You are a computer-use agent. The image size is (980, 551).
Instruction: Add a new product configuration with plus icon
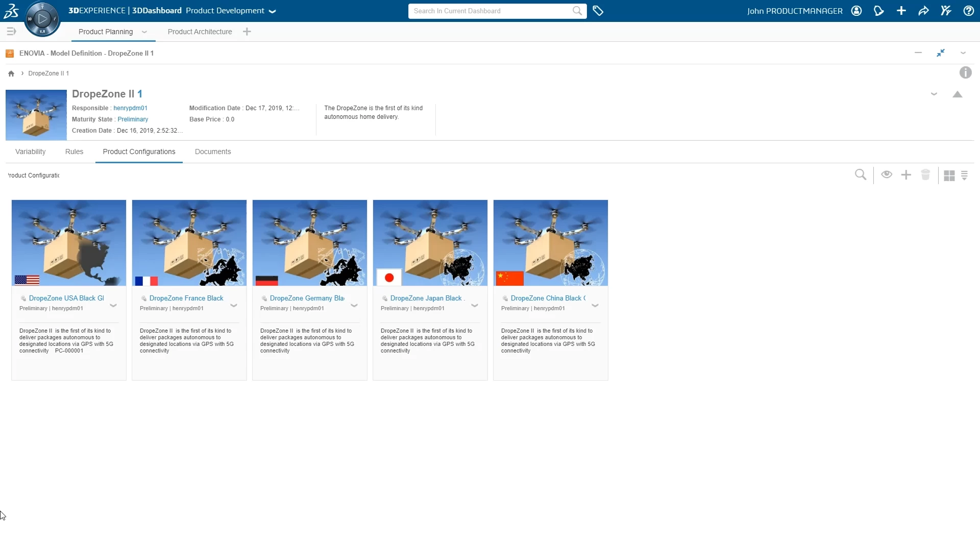tap(906, 174)
